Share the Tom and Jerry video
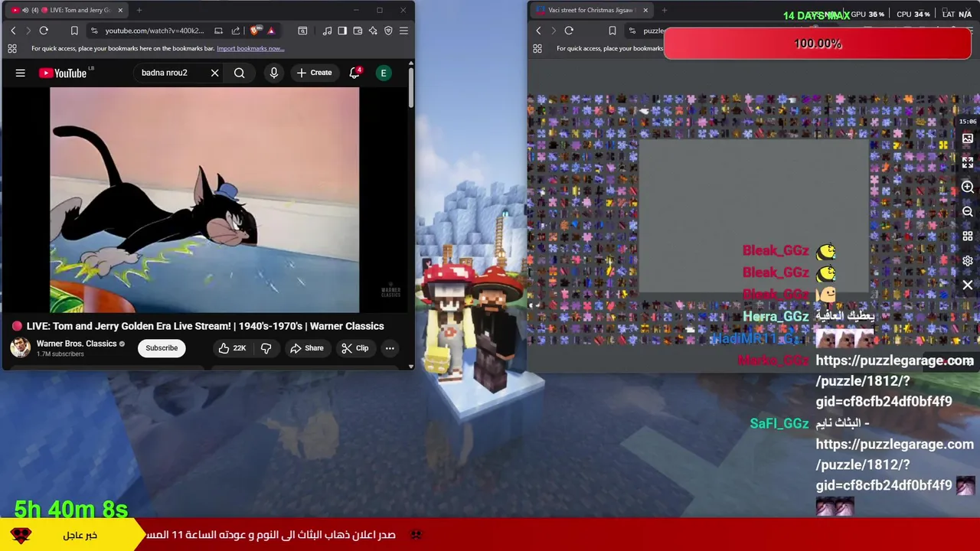Screen dimensions: 980x551 [306, 348]
